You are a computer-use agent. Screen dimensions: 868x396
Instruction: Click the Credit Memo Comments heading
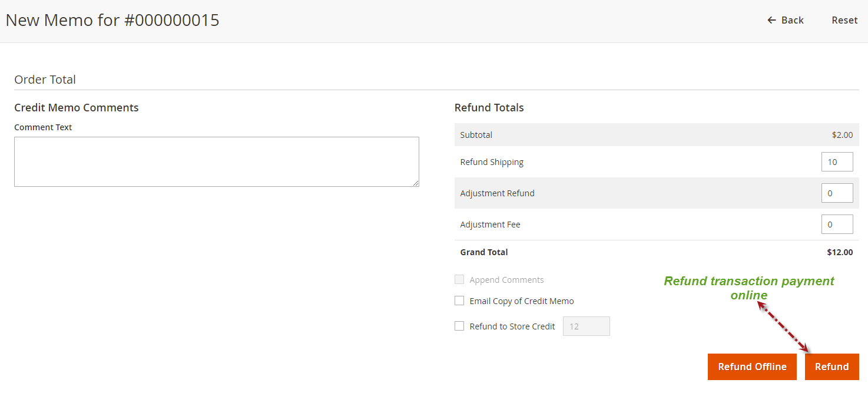click(x=77, y=108)
